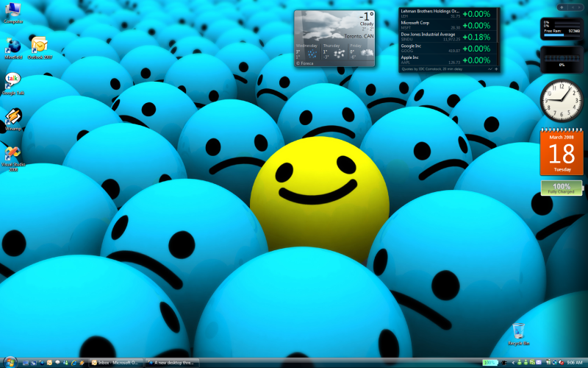The width and height of the screenshot is (588, 368).
Task: Switch to Inbox - Microsoft Outlook taskbar button
Action: pyautogui.click(x=116, y=363)
